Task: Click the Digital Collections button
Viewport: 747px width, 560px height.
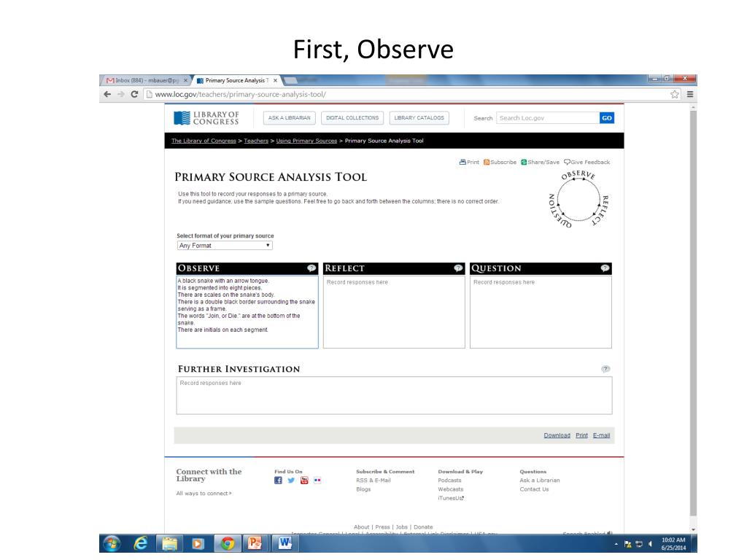Action: (352, 117)
